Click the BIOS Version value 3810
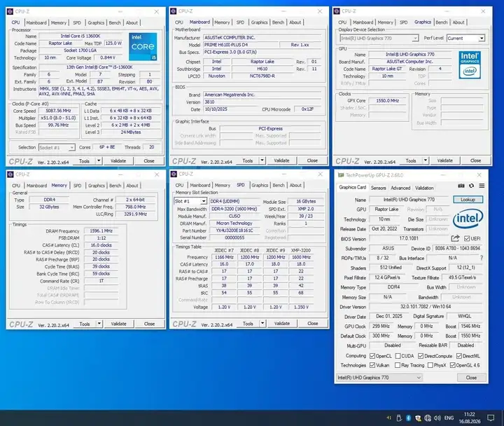The width and height of the screenshot is (504, 426). pyautogui.click(x=262, y=102)
